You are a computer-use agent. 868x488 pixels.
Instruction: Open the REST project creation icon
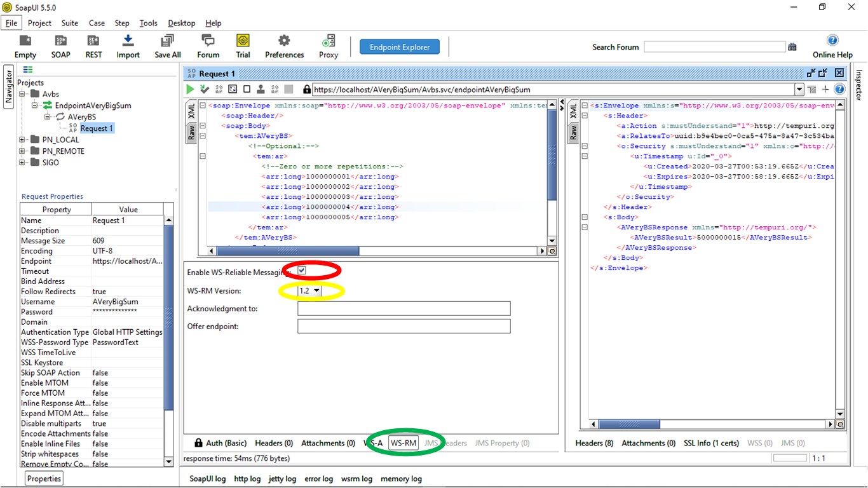[93, 46]
